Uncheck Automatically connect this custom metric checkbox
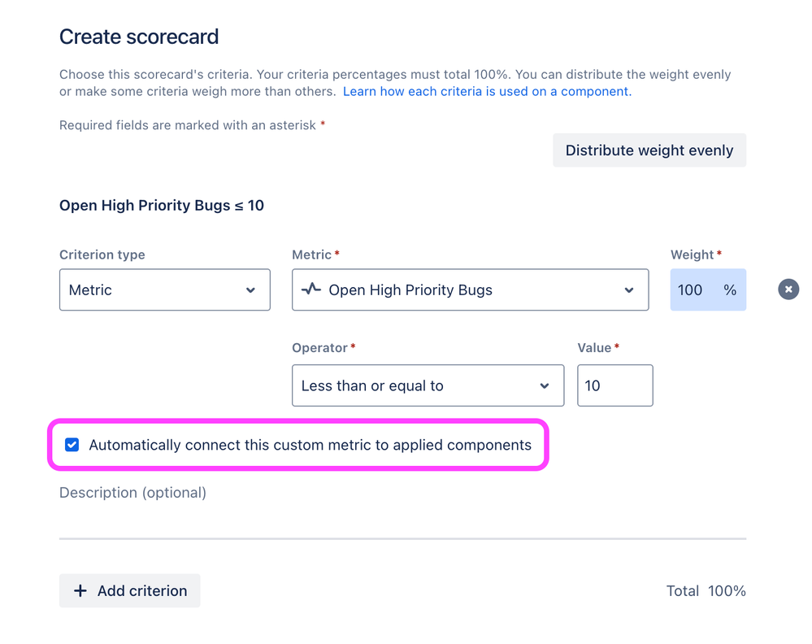The height and width of the screenshot is (644, 812). tap(72, 445)
